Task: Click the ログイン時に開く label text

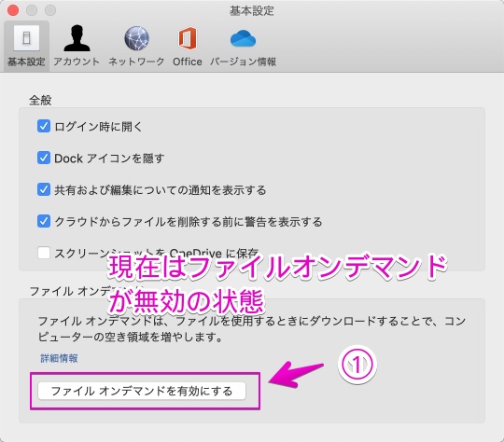Action: 98,127
